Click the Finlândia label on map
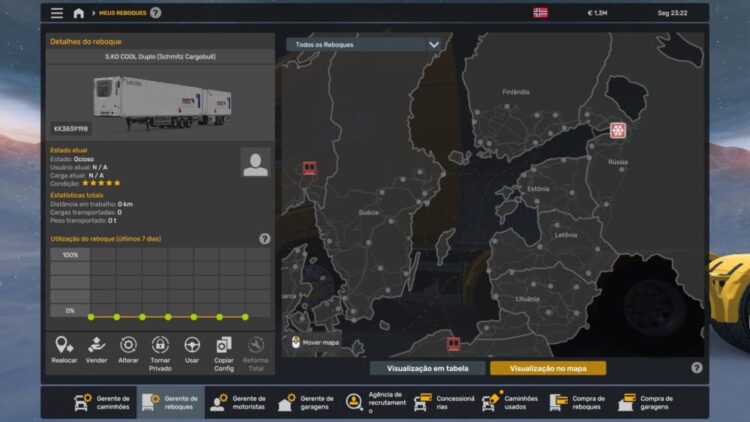 (516, 91)
